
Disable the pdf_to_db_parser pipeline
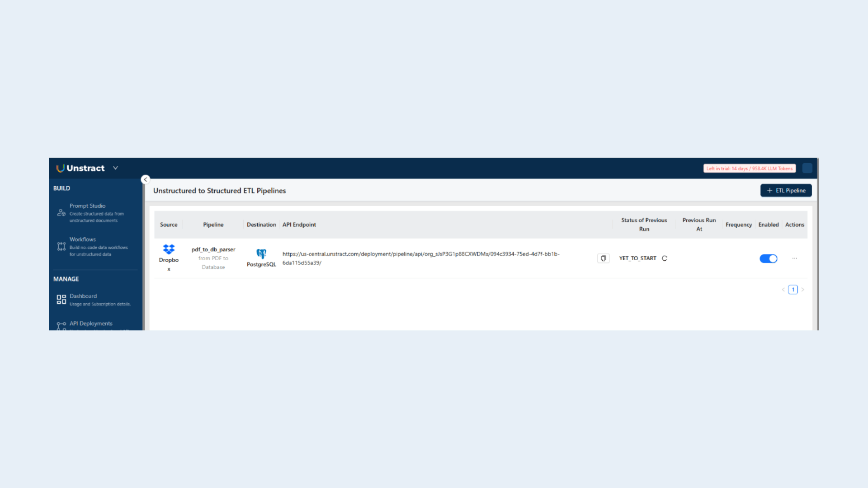click(x=768, y=258)
